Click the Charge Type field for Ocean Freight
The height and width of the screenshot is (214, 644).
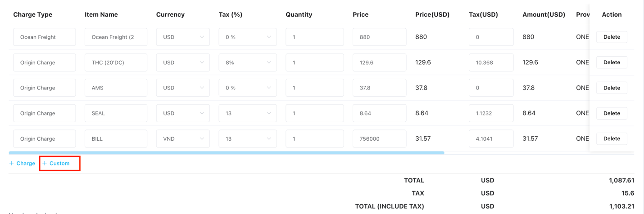[x=44, y=37]
